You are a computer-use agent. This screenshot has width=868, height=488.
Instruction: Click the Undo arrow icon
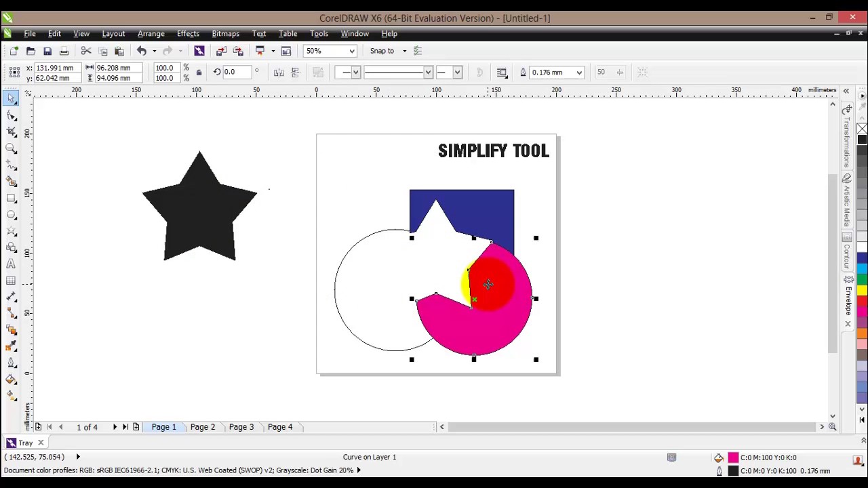142,51
